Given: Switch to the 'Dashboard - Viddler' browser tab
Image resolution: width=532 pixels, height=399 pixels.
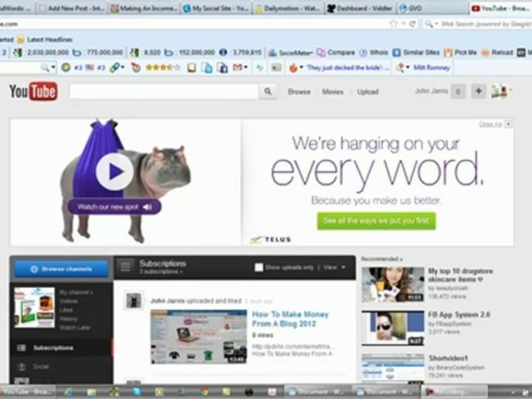Looking at the screenshot, I should tap(360, 8).
